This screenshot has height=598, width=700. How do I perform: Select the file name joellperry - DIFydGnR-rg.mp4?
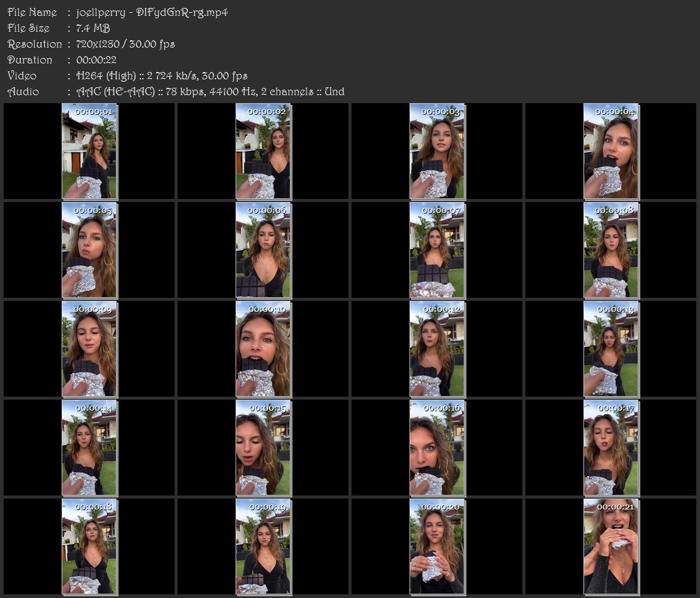pos(152,12)
